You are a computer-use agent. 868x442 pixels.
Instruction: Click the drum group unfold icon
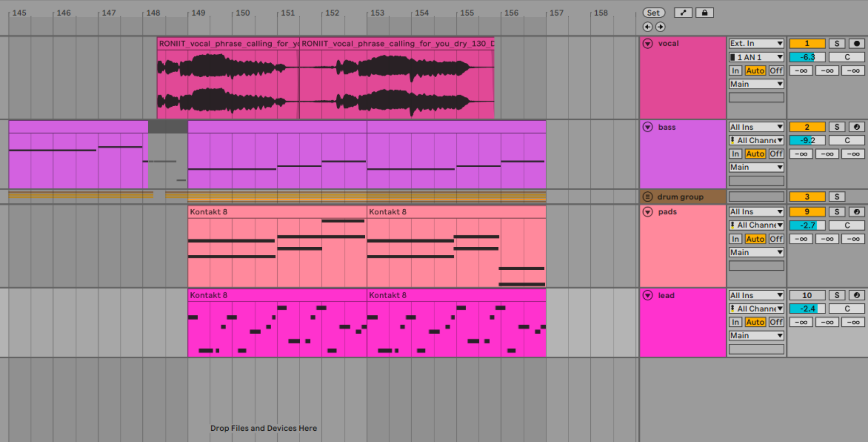[x=647, y=196]
